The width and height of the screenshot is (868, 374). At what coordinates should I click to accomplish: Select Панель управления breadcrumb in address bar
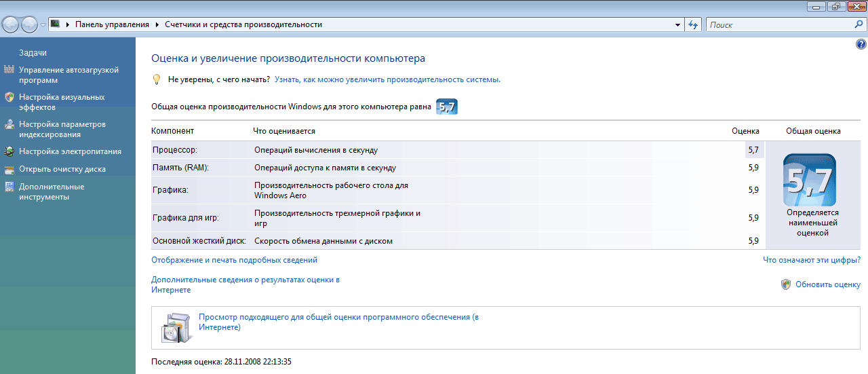112,24
